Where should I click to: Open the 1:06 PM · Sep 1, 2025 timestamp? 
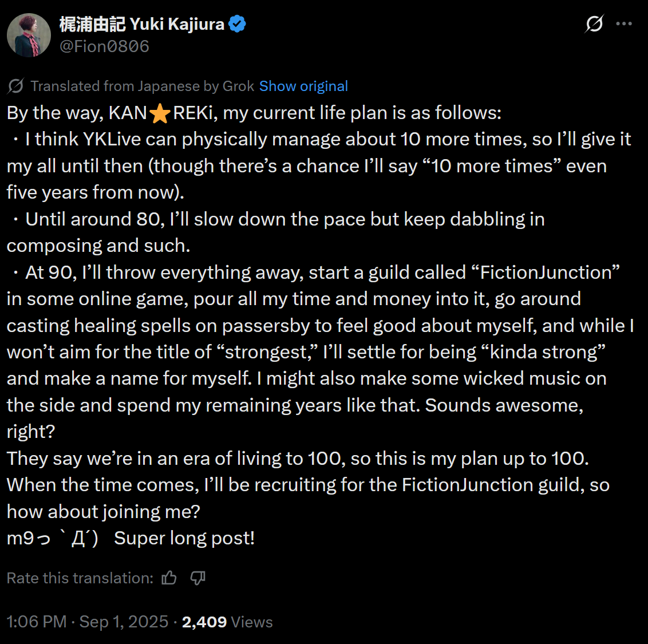88,622
